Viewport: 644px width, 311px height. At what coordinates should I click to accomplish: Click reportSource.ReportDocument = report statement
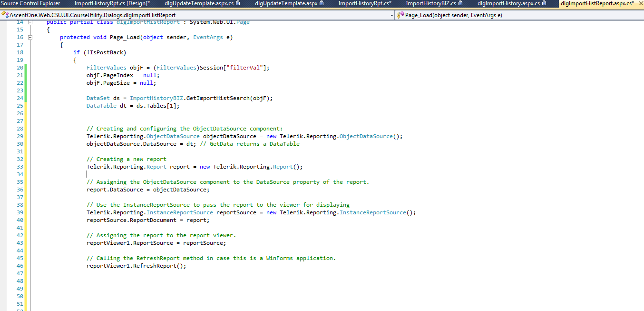[x=148, y=220]
